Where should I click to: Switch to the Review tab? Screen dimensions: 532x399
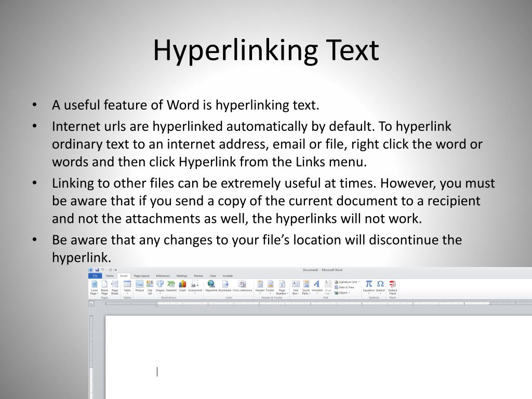pos(198,276)
